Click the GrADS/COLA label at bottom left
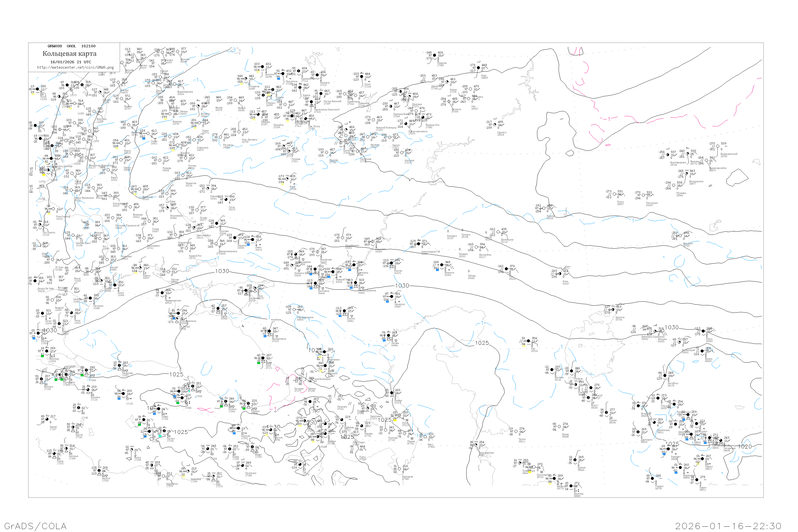The height and width of the screenshot is (532, 798). (35, 526)
